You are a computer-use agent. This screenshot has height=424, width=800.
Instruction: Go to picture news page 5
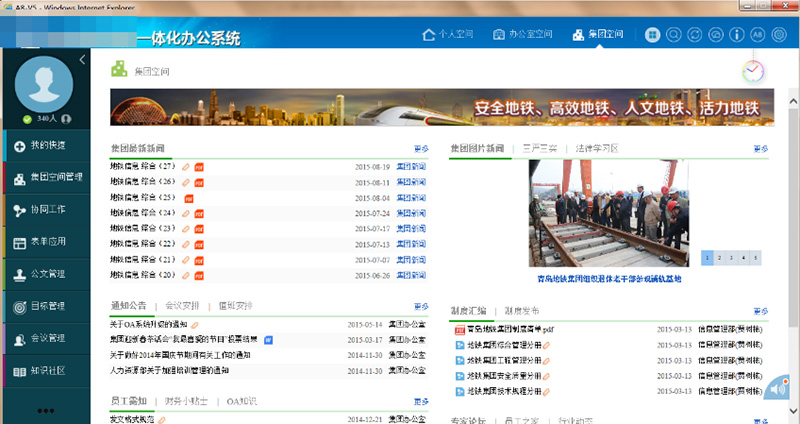pyautogui.click(x=755, y=258)
